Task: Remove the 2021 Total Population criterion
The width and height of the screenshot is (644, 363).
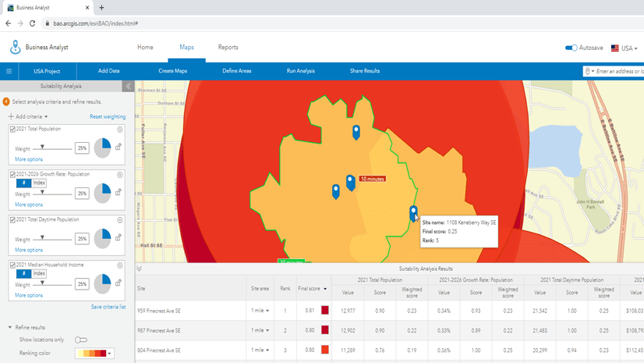Action: (120, 130)
